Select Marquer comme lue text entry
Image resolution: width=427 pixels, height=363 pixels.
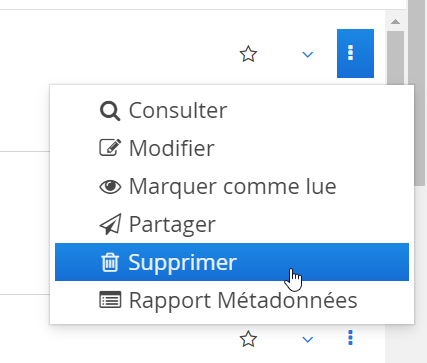[232, 186]
